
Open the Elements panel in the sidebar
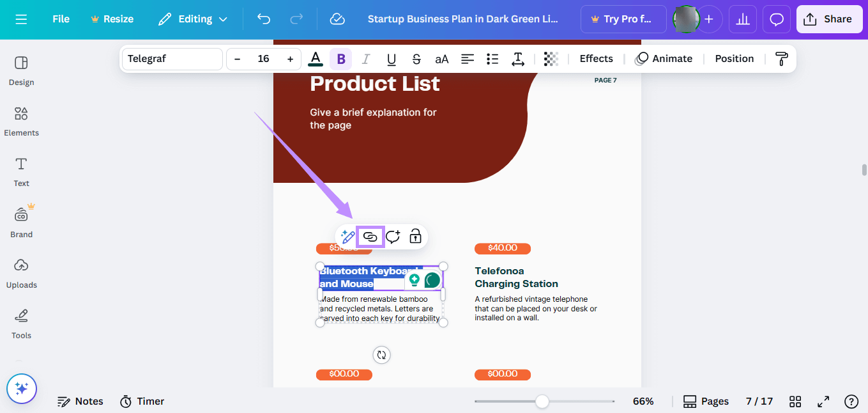[21, 120]
